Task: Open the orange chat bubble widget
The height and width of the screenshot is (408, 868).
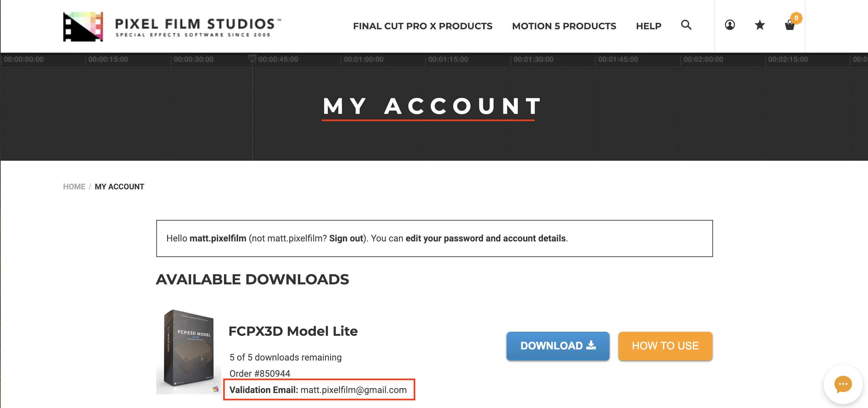Action: click(x=843, y=385)
